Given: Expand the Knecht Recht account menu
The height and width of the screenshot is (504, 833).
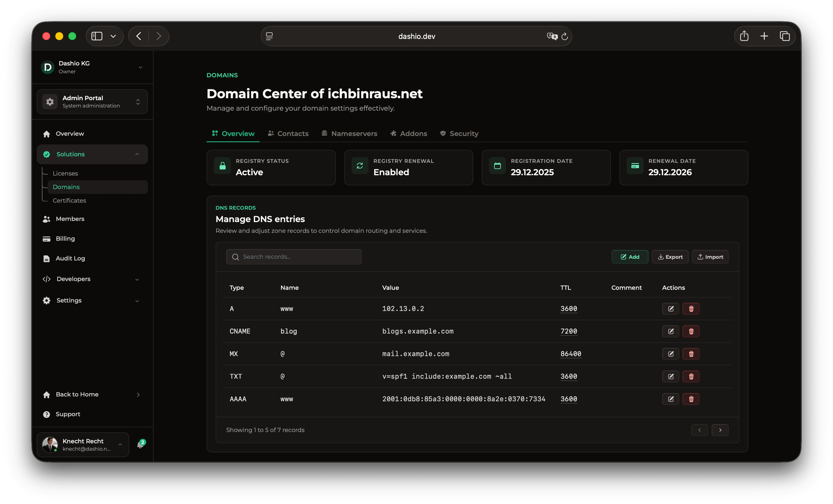Looking at the screenshot, I should coord(120,445).
